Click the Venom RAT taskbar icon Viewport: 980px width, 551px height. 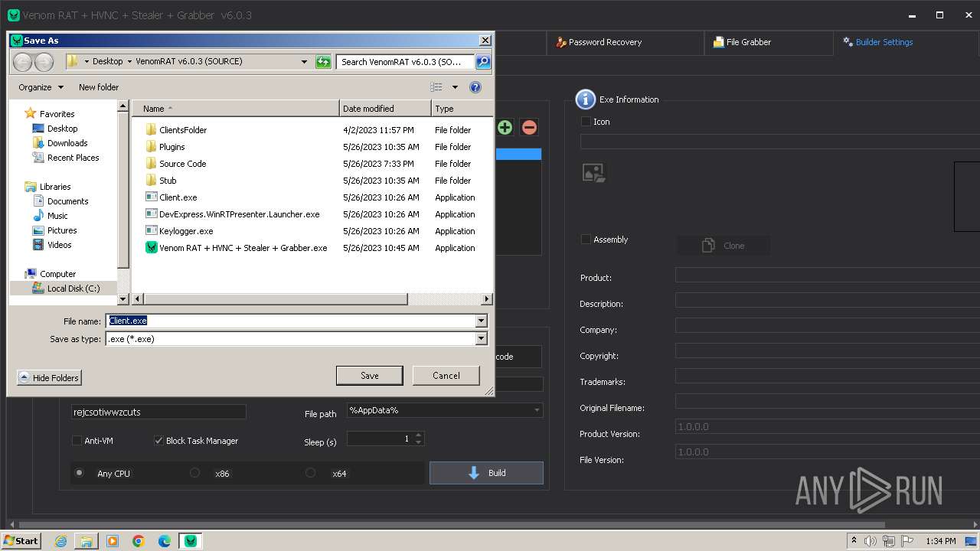pyautogui.click(x=191, y=541)
